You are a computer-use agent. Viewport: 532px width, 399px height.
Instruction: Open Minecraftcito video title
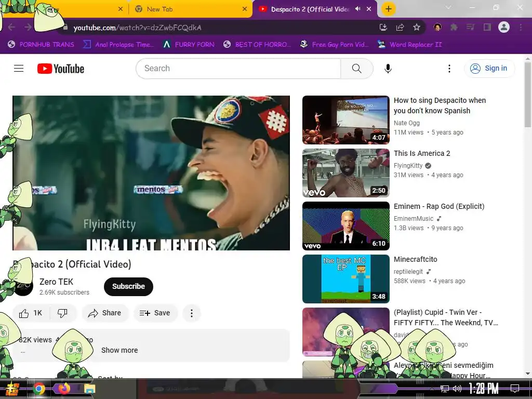point(415,259)
